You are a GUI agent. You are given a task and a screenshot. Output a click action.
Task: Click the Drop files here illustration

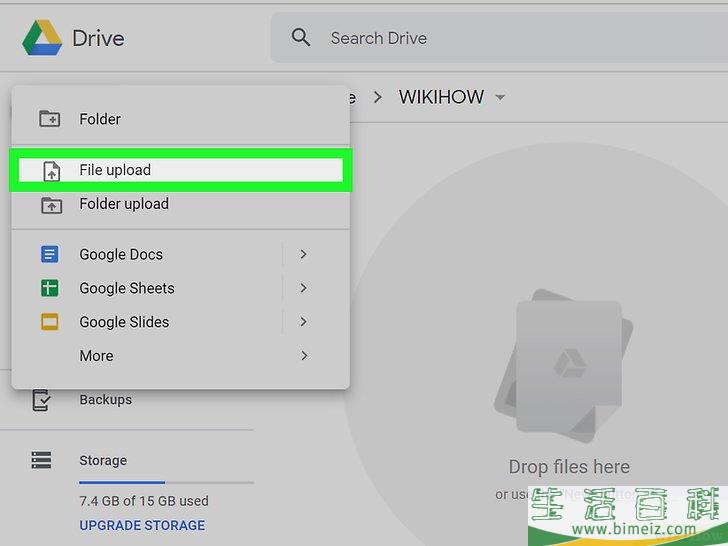(x=564, y=366)
